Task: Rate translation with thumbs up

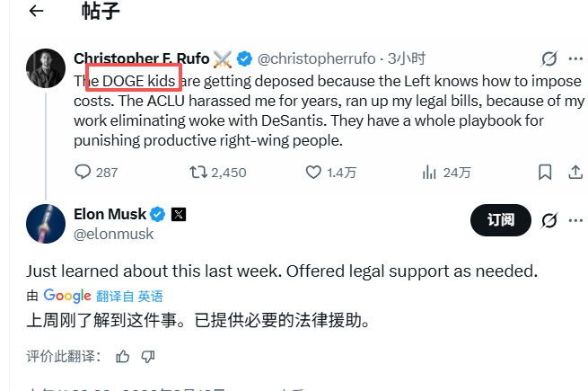Action: [123, 357]
